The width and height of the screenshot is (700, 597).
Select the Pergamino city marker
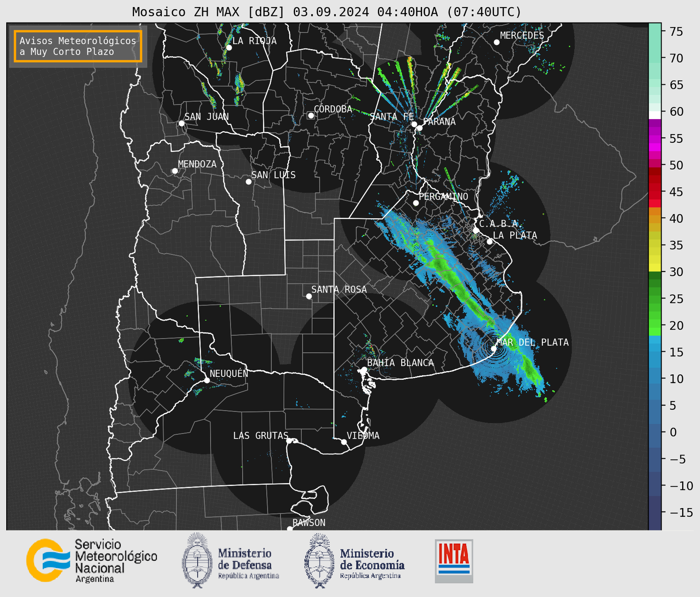click(416, 203)
